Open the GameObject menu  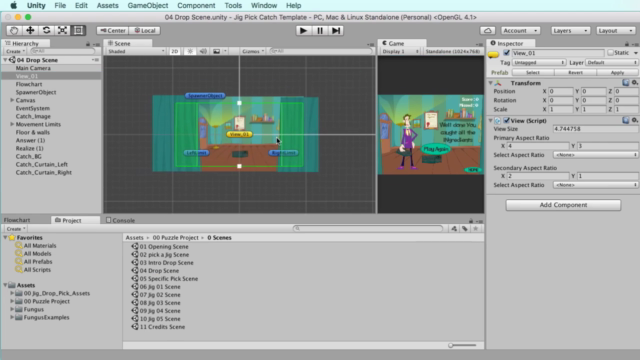[x=148, y=5]
